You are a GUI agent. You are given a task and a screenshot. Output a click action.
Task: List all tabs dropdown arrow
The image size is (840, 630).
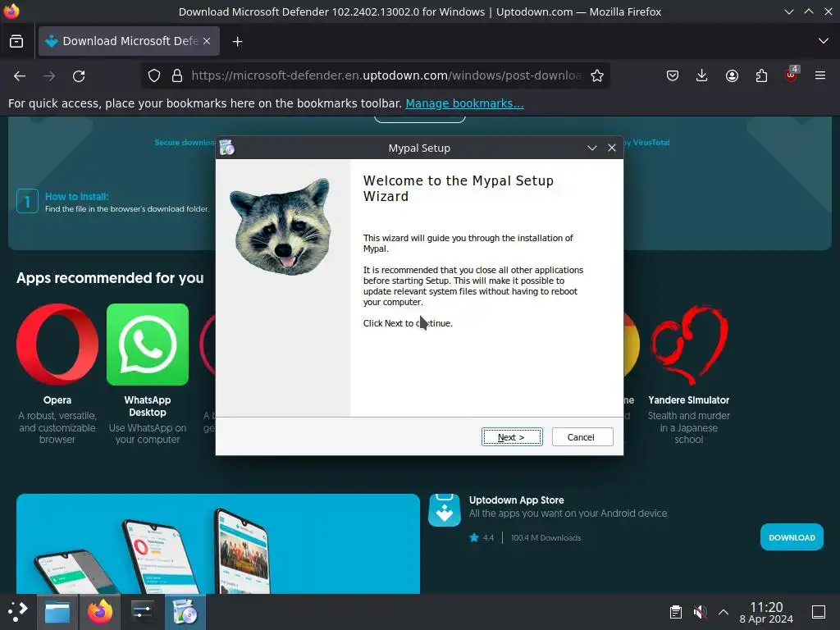824,41
